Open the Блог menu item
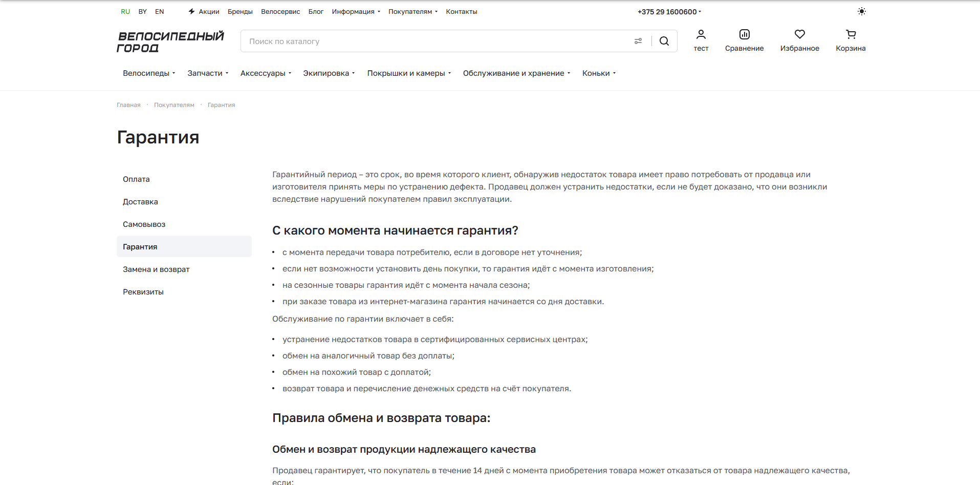Image resolution: width=980 pixels, height=485 pixels. 316,11
